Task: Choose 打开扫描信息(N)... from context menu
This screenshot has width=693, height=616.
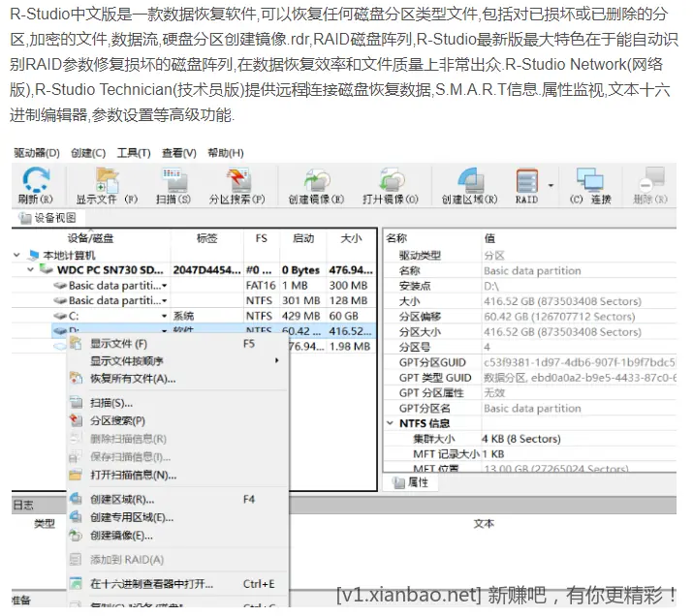Action: click(x=177, y=475)
